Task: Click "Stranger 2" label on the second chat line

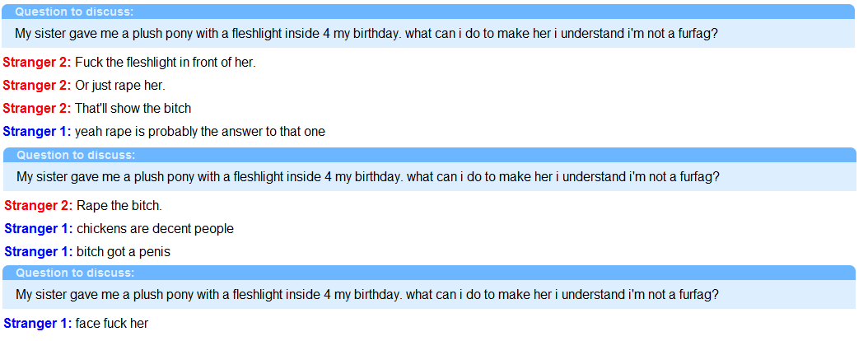Action: tap(37, 86)
